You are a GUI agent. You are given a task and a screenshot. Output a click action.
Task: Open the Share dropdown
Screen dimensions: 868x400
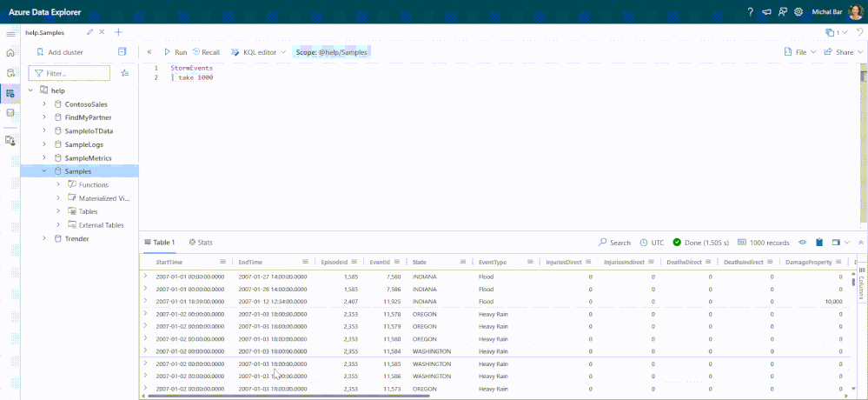pyautogui.click(x=843, y=52)
